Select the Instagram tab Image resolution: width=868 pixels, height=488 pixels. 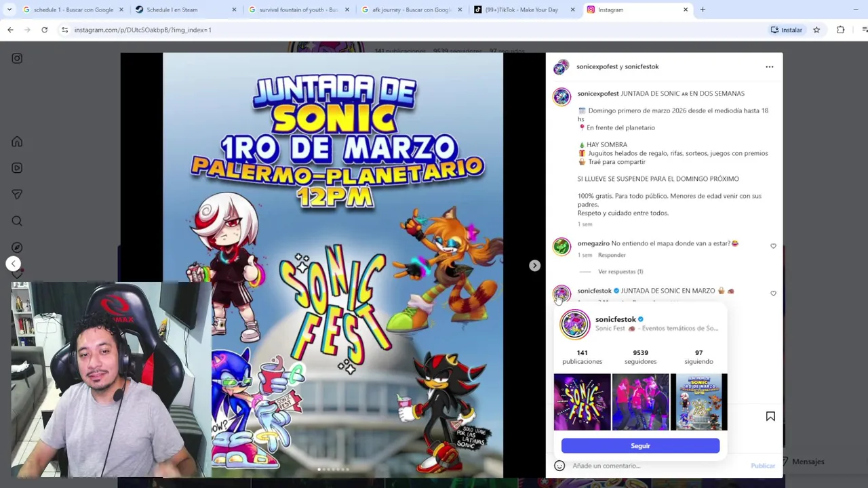(637, 9)
